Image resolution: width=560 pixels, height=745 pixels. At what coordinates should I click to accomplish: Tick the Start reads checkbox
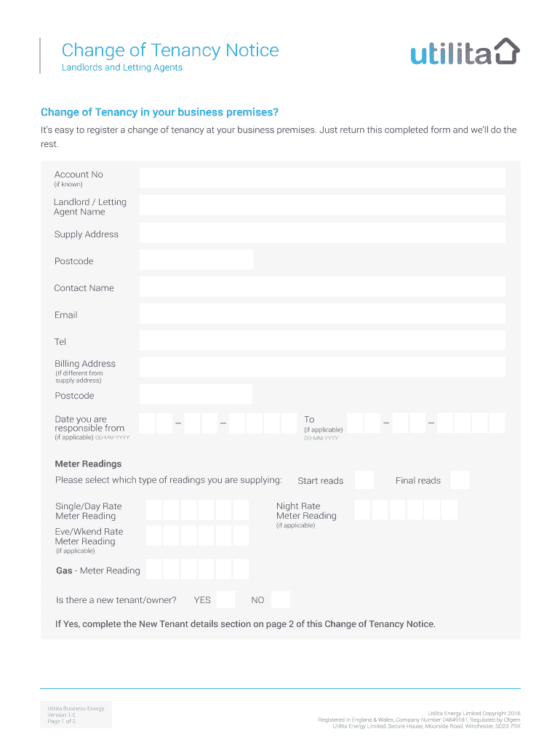(364, 480)
